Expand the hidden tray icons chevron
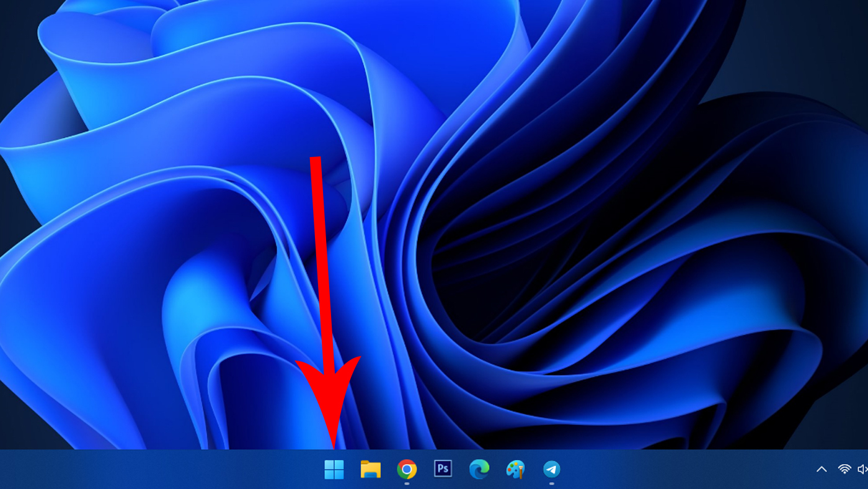 click(821, 469)
